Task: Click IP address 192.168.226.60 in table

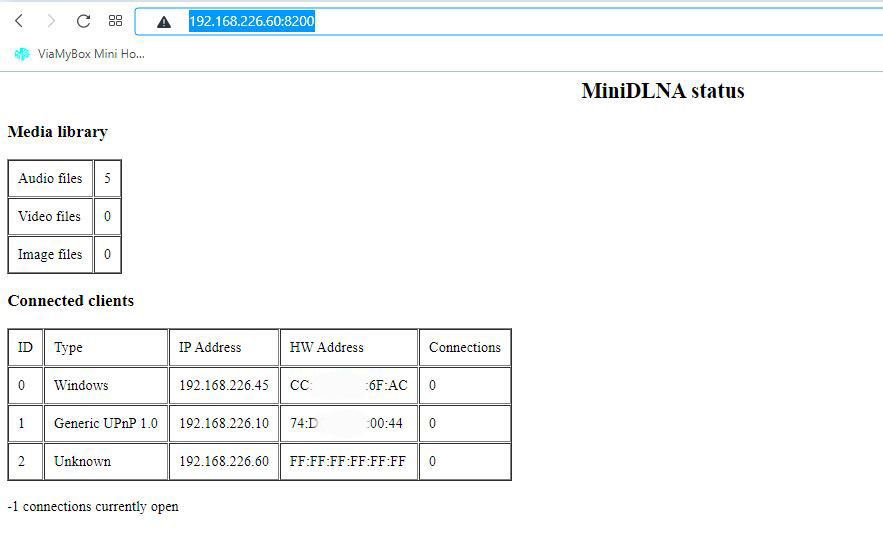Action: (x=224, y=461)
